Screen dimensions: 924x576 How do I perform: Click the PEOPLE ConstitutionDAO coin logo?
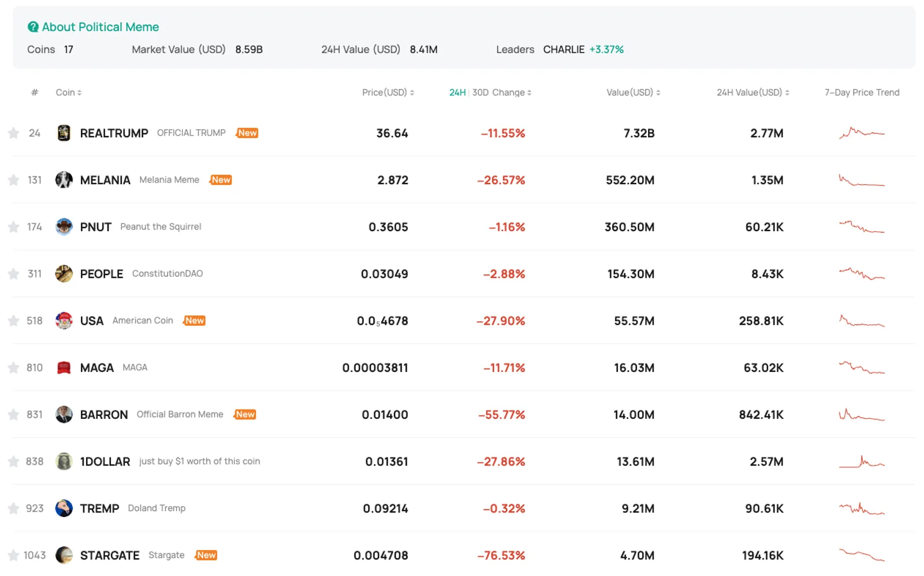64,273
